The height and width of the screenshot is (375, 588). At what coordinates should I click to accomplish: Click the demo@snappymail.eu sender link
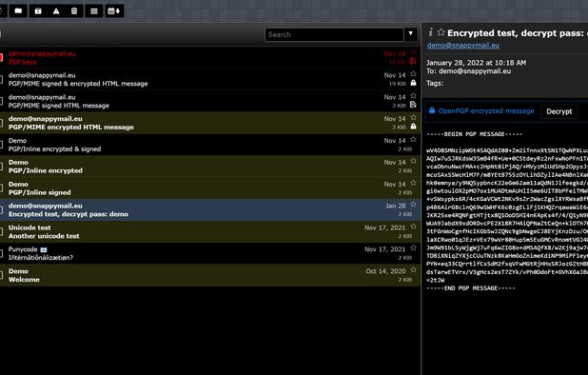(x=463, y=46)
